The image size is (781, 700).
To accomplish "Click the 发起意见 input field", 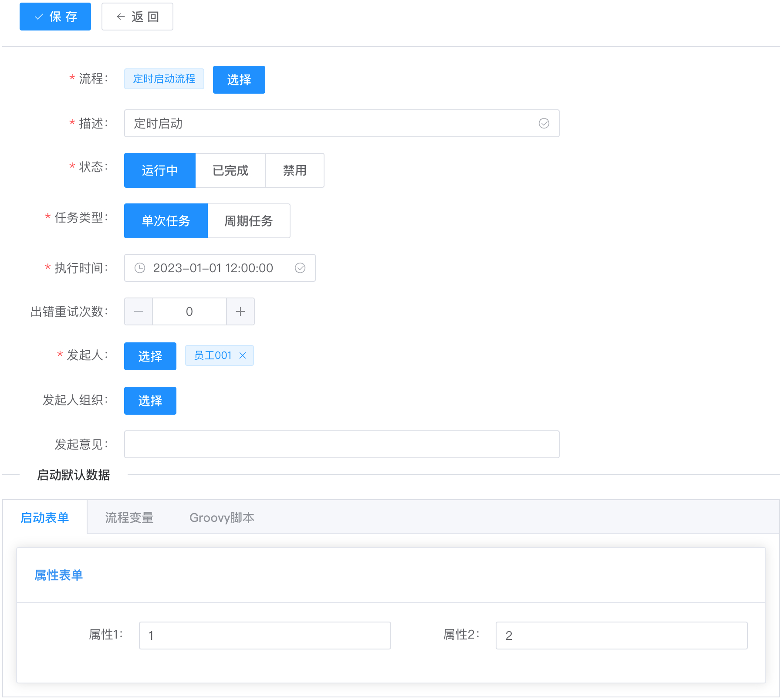I will 341,444.
